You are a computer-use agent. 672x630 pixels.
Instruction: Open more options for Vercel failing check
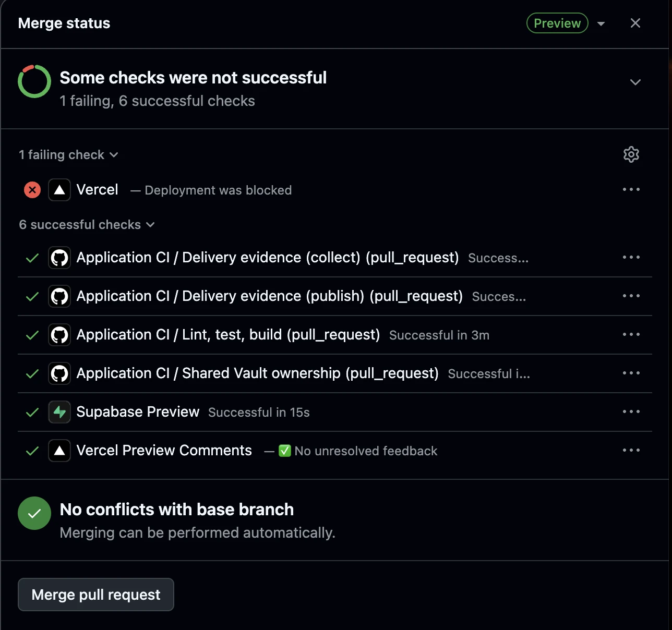(631, 189)
